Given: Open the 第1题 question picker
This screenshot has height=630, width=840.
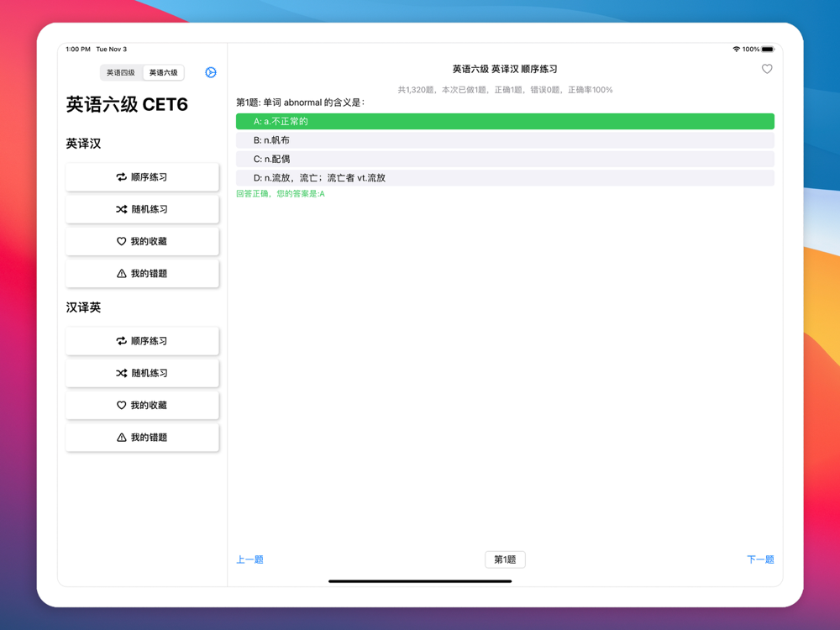Looking at the screenshot, I should coord(505,559).
